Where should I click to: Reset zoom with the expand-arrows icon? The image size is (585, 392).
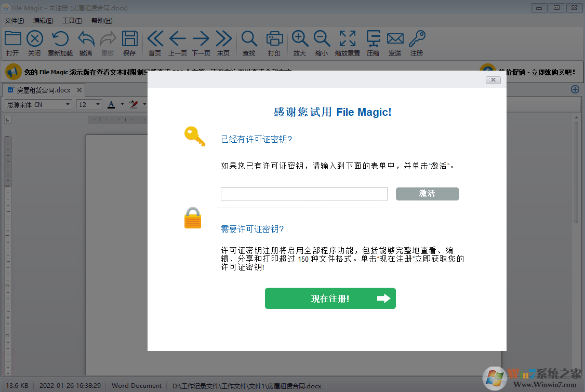(348, 38)
